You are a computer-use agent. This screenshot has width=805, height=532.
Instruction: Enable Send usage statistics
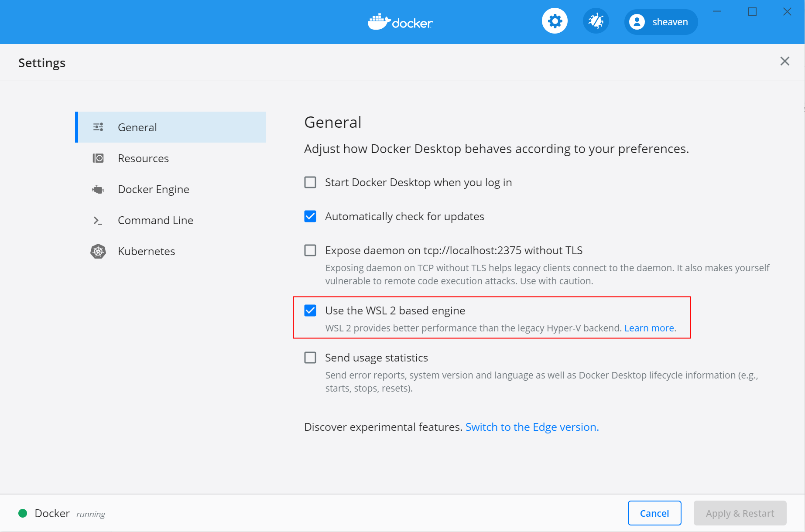(310, 358)
